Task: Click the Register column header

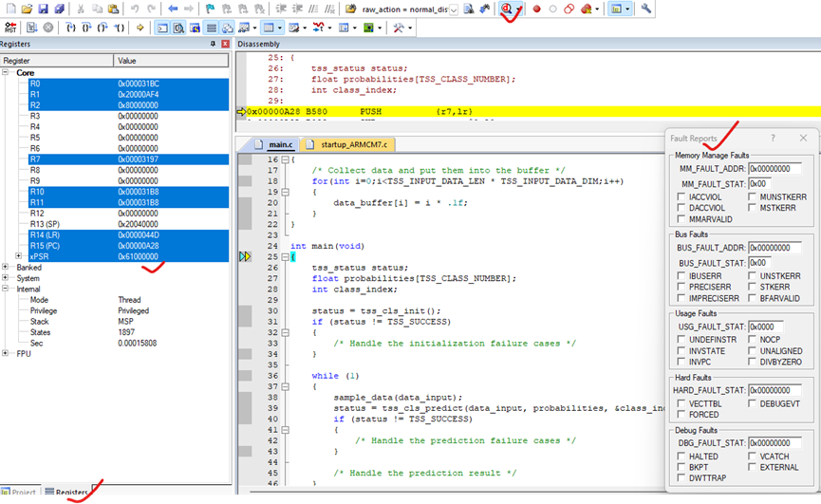Action: click(x=57, y=61)
